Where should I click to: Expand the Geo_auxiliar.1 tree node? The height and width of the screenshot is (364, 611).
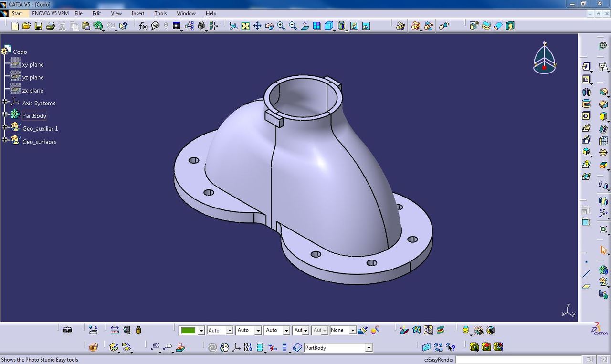[5, 127]
